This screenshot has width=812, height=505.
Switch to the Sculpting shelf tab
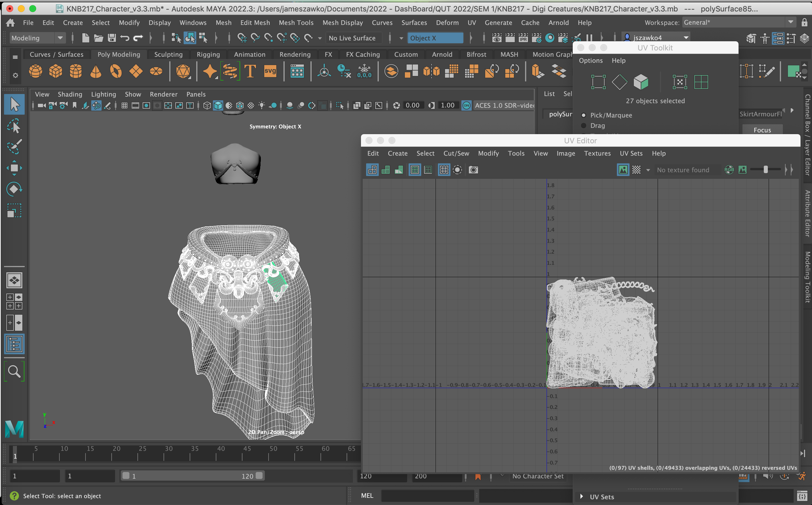168,54
